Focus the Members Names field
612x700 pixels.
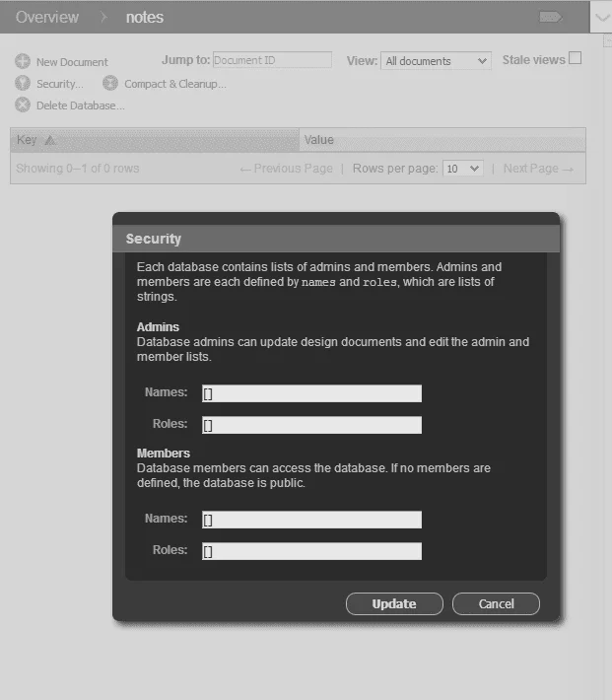311,520
